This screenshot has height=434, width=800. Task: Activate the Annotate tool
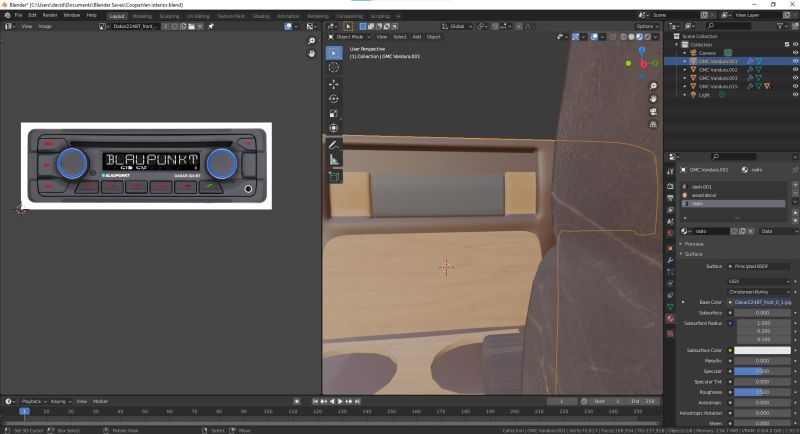click(x=334, y=144)
